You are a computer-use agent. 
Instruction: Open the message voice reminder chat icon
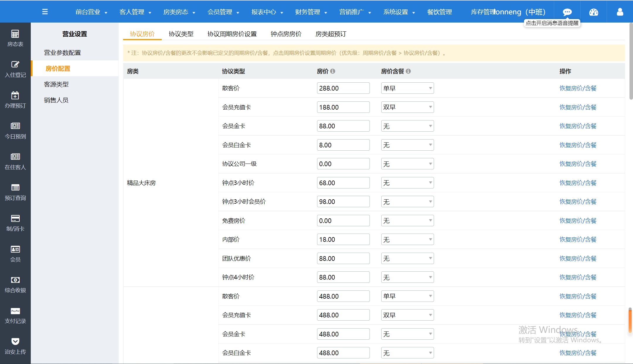pyautogui.click(x=567, y=12)
